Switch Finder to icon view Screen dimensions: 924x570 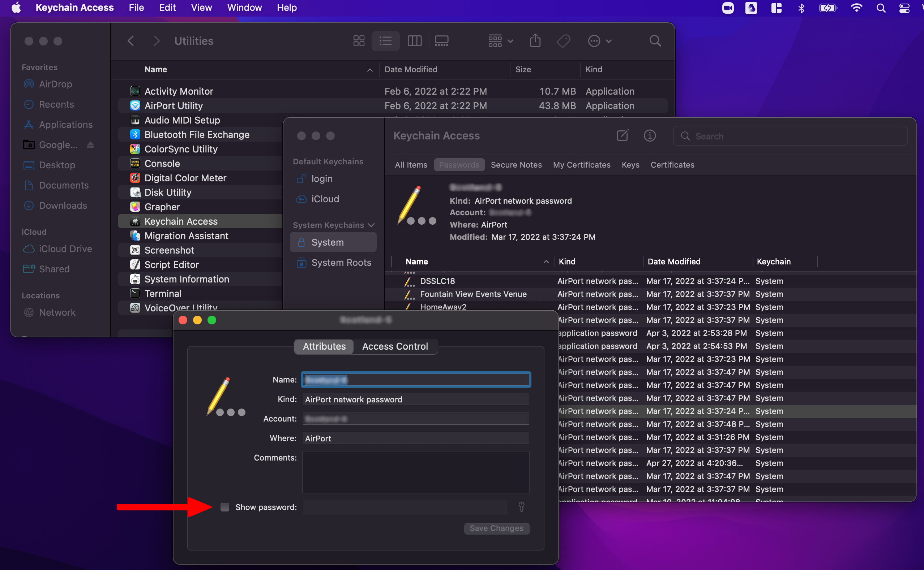(x=359, y=41)
